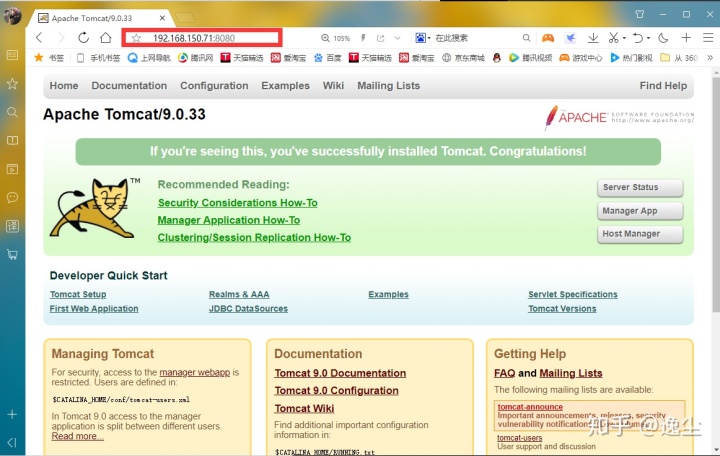Open the browser home page icon
The height and width of the screenshot is (456, 720).
(106, 38)
